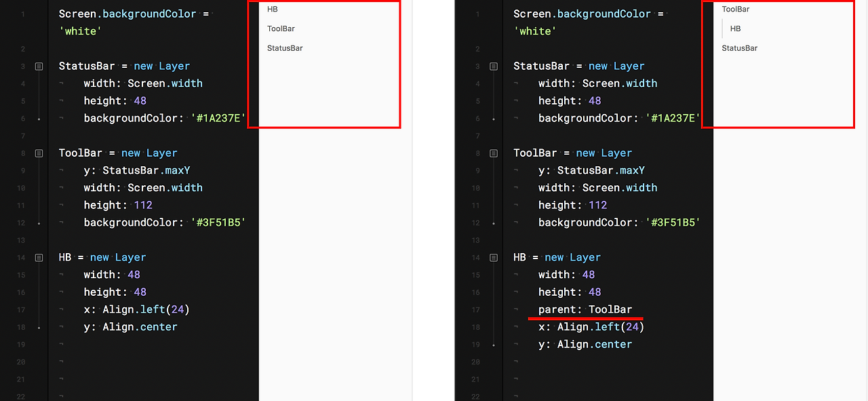This screenshot has height=401, width=868.
Task: Select StatusBar layer in right layer list
Action: (739, 48)
